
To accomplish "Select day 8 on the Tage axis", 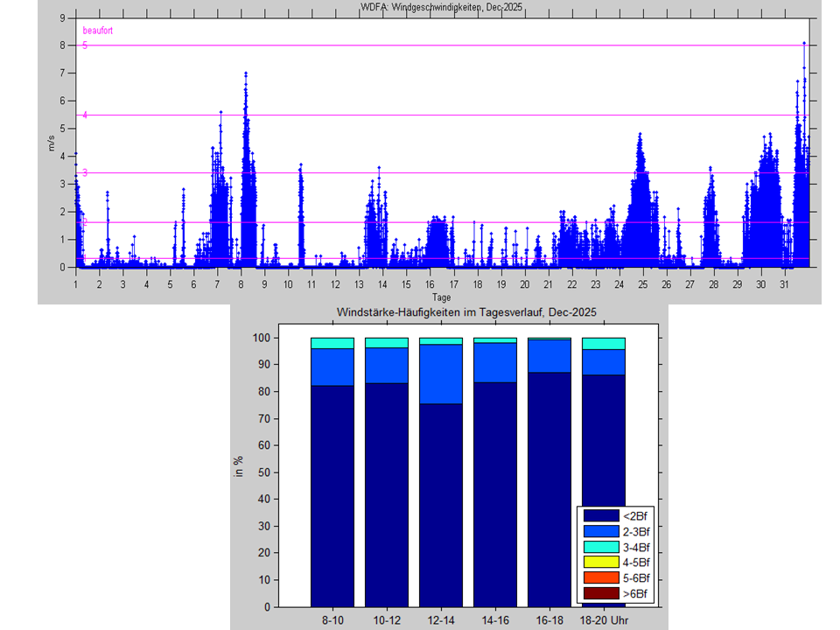I will pos(241,284).
